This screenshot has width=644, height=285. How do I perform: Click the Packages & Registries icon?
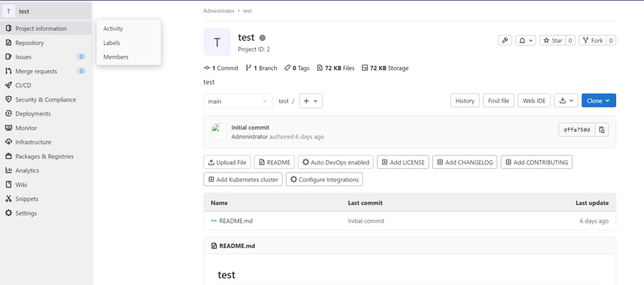(x=8, y=156)
